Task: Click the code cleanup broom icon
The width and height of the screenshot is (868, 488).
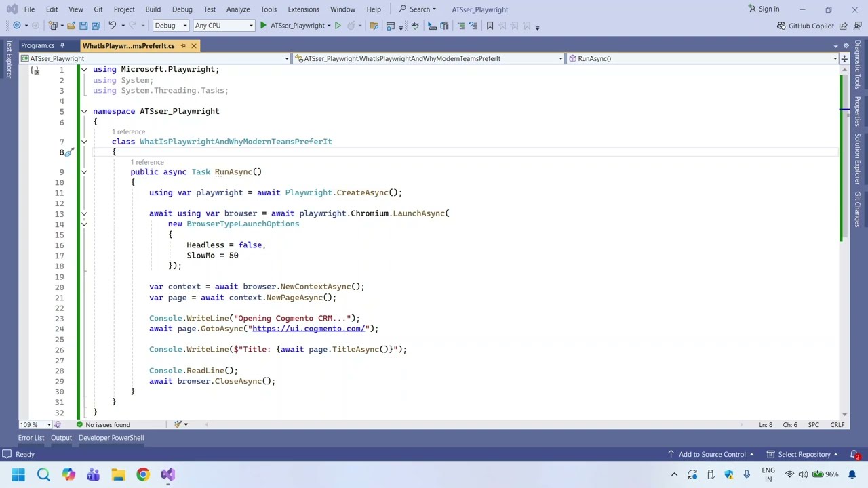Action: (x=178, y=424)
